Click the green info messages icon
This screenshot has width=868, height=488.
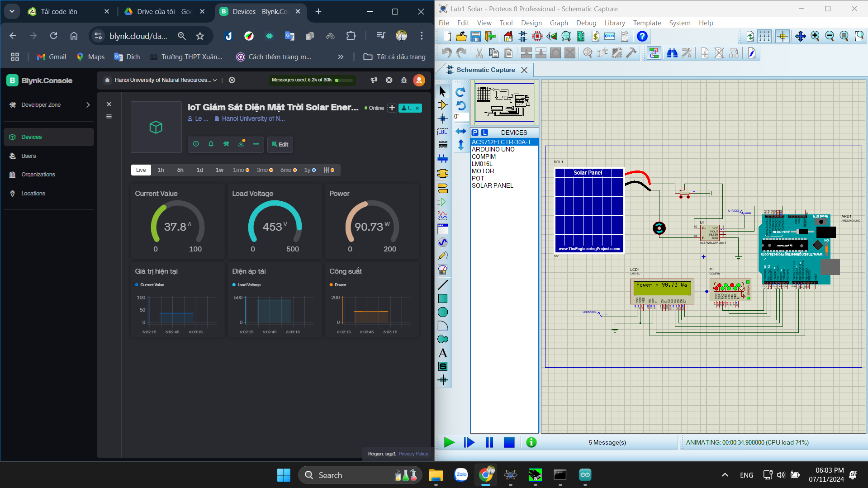pyautogui.click(x=531, y=442)
